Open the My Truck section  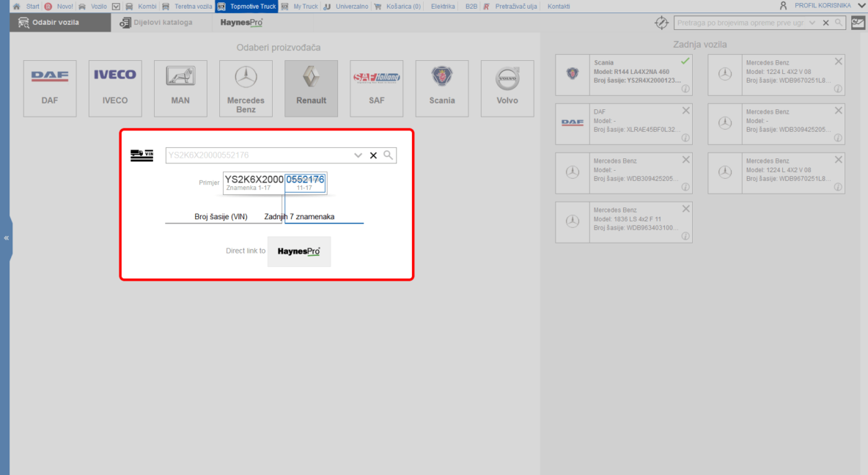306,7
